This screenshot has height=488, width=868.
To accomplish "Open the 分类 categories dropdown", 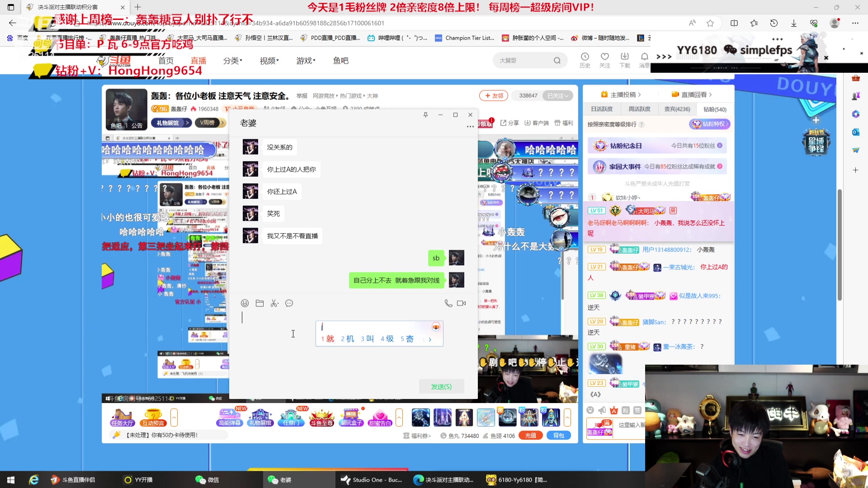I will [232, 60].
